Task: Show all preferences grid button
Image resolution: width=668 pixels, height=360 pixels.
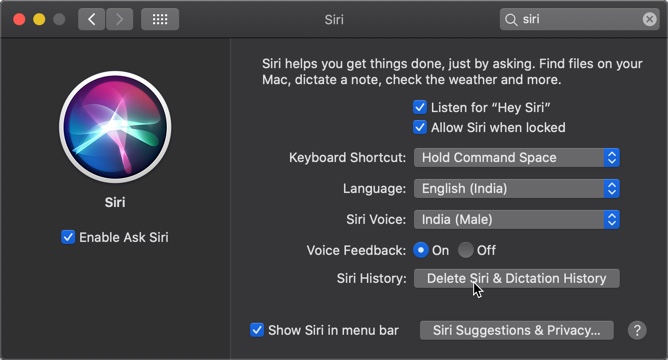Action: [160, 19]
